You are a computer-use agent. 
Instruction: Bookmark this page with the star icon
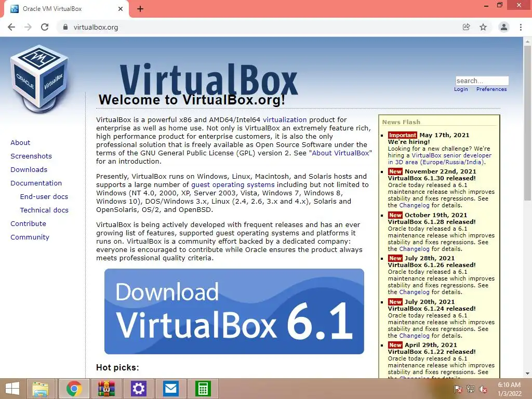pos(483,27)
